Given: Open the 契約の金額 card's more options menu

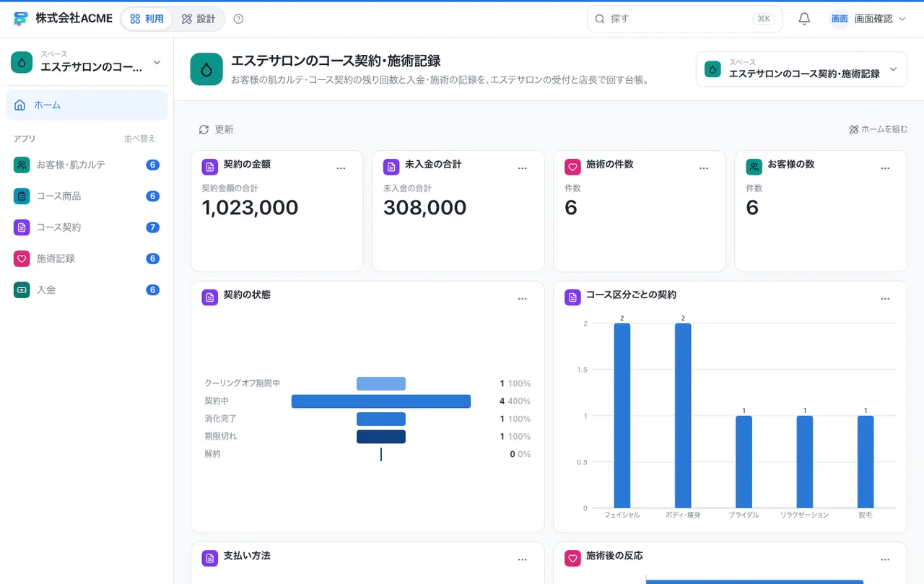Looking at the screenshot, I should 341,168.
